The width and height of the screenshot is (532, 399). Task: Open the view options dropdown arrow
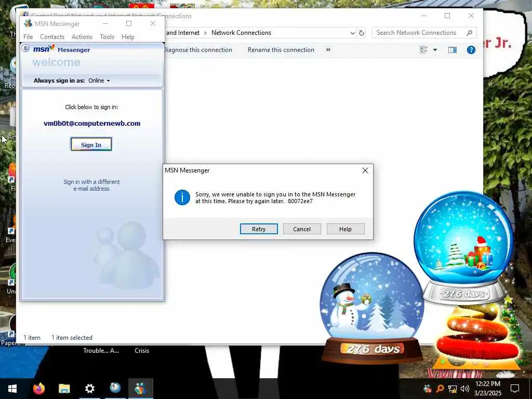point(435,50)
